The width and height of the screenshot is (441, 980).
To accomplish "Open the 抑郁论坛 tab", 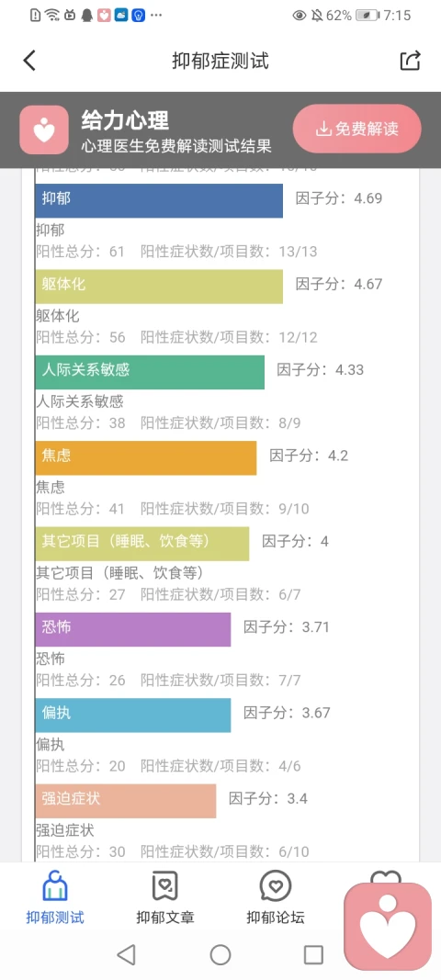I will click(276, 897).
